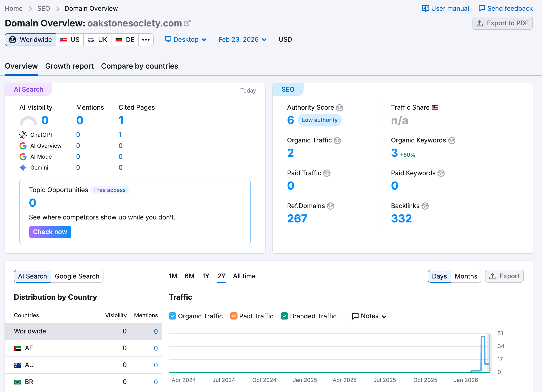Open the Cited Pages value 1

click(x=121, y=120)
